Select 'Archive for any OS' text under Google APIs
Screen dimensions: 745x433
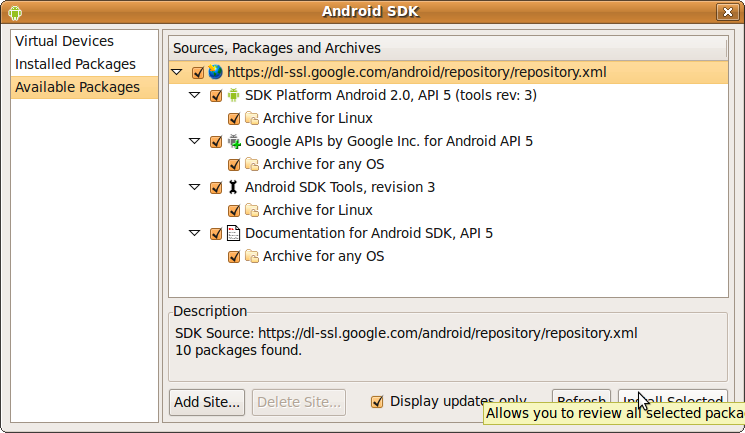pyautogui.click(x=324, y=164)
